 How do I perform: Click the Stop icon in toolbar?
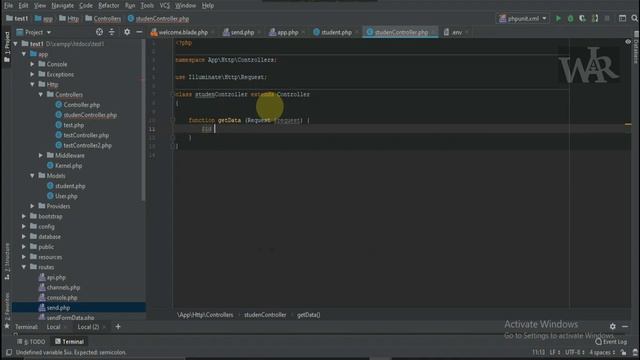coord(607,18)
